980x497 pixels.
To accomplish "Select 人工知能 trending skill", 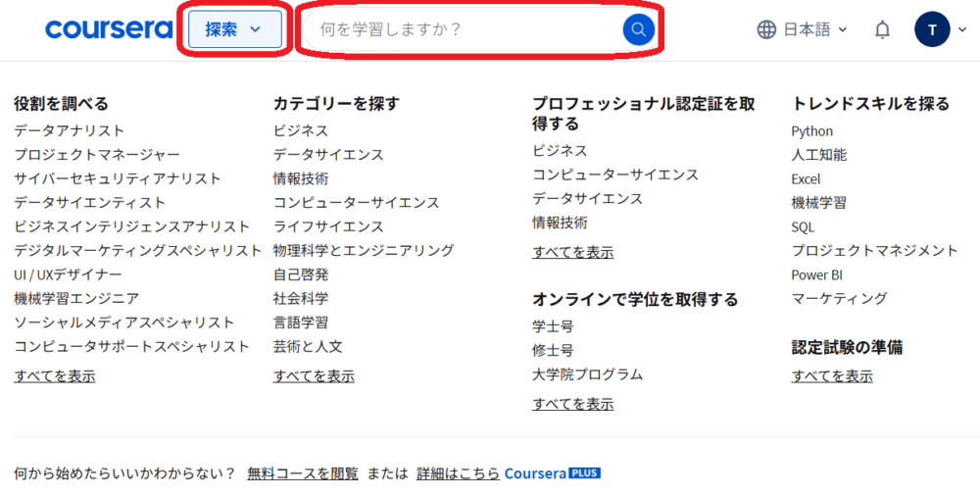I will (x=818, y=155).
